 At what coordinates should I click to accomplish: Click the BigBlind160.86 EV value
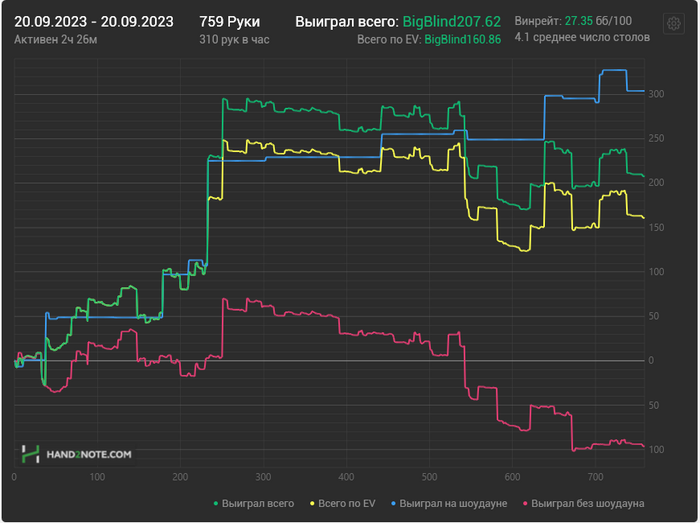(x=462, y=40)
